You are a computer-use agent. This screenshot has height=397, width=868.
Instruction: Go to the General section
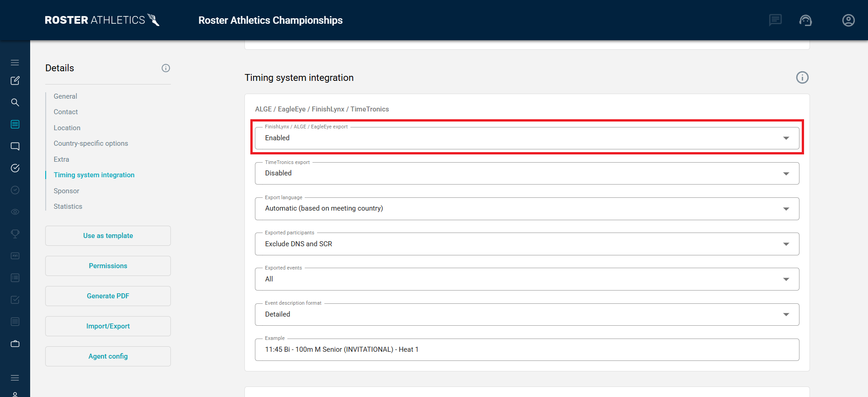[x=65, y=96]
